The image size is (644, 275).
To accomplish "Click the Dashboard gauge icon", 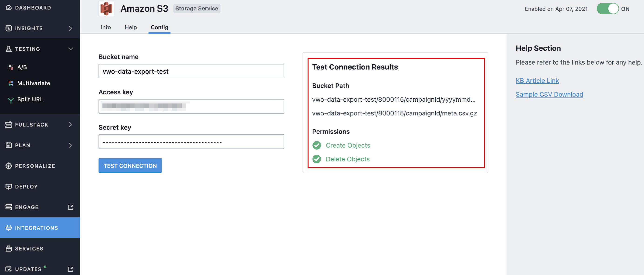I will tap(9, 8).
